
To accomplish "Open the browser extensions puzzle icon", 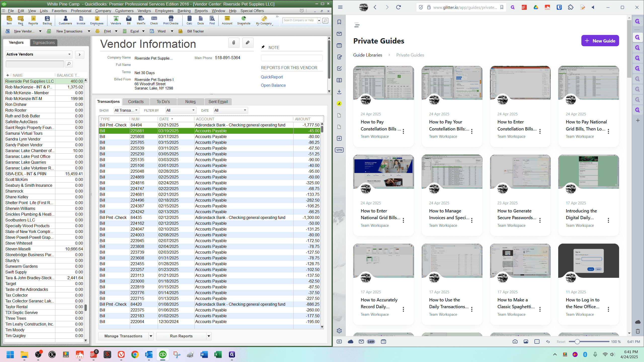I will (571, 7).
